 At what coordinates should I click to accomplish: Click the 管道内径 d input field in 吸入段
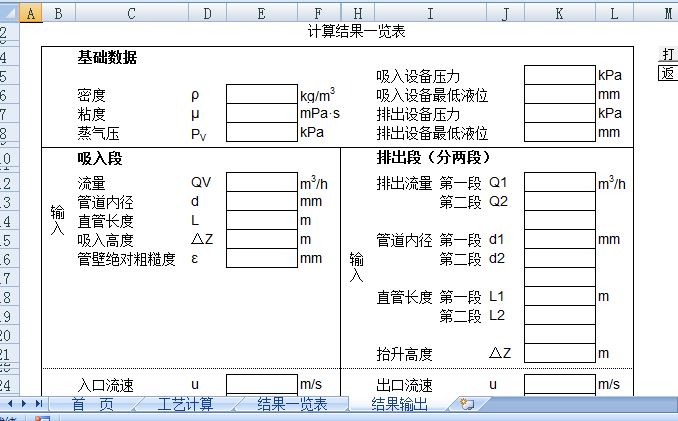click(262, 201)
